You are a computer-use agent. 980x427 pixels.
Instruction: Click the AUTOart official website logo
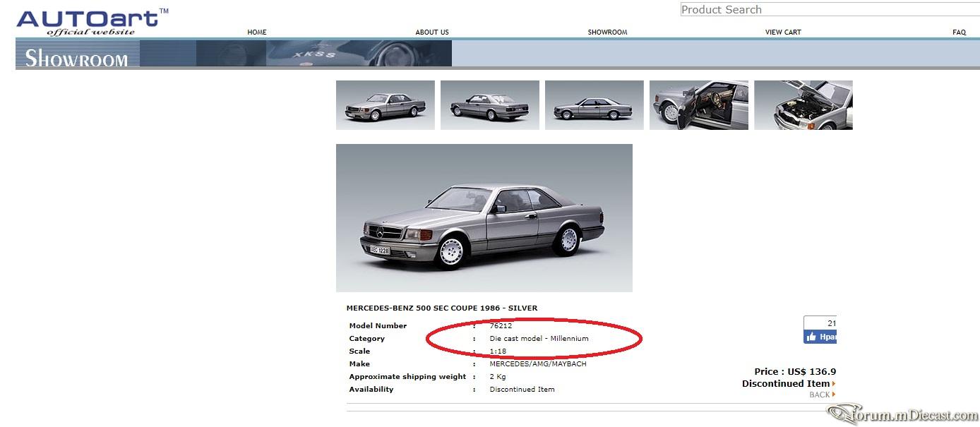[92, 21]
